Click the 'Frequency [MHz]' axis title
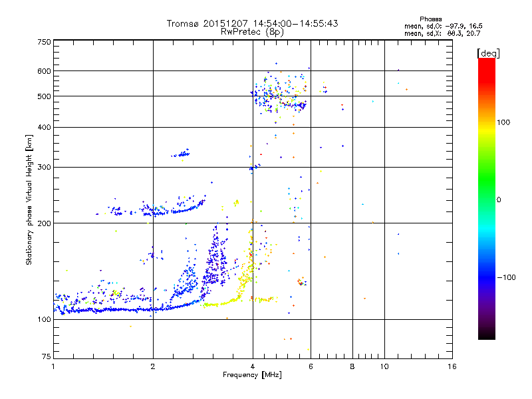 coord(252,375)
